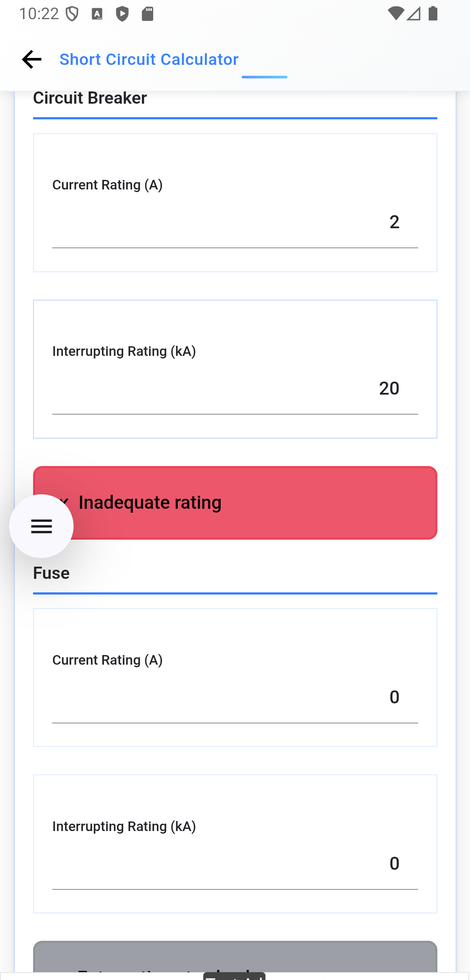Tap the Fuse section heading

(51, 573)
